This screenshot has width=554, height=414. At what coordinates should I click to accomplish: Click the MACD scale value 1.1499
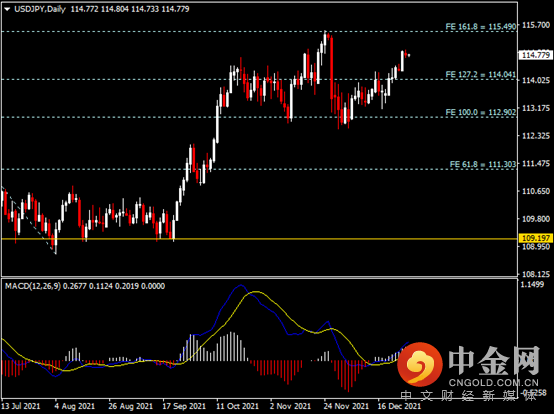pyautogui.click(x=532, y=284)
